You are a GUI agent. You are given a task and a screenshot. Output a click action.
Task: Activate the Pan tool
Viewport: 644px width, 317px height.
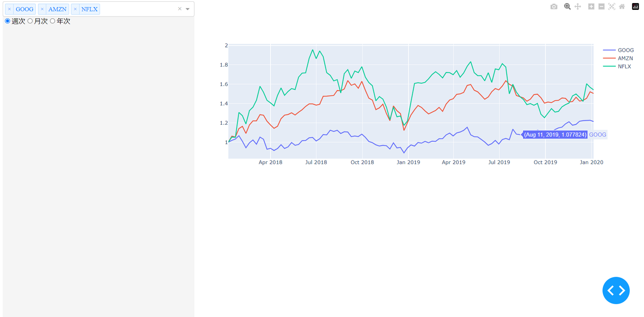point(578,7)
